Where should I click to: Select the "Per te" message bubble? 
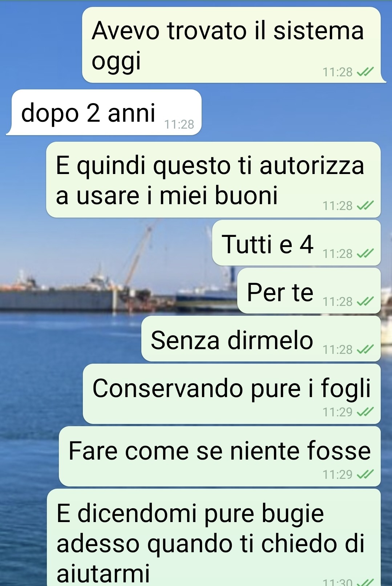pyautogui.click(x=309, y=291)
